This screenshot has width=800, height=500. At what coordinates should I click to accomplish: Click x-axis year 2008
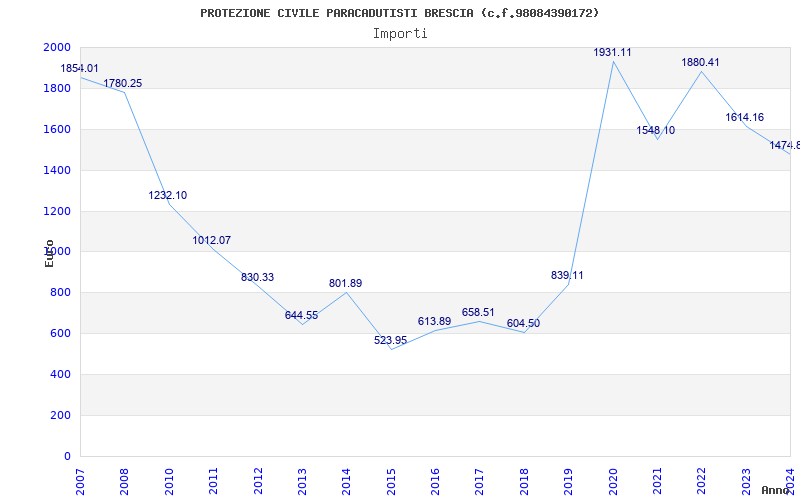[124, 481]
